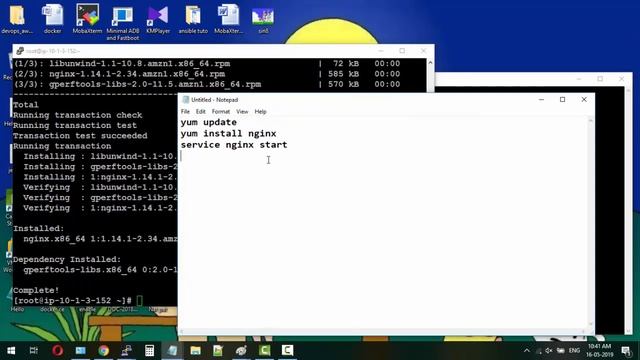Close the PuTTY terminal window
This screenshot has height=360, width=640.
click(x=423, y=51)
